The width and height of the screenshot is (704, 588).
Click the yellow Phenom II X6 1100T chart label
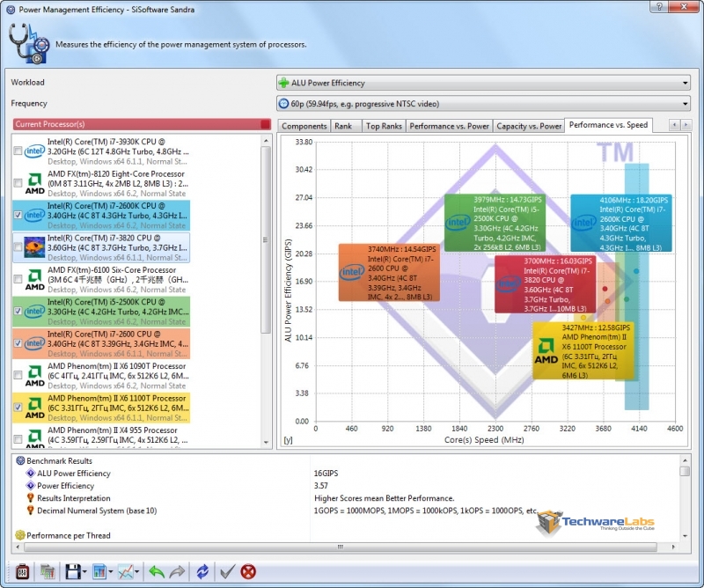583,350
